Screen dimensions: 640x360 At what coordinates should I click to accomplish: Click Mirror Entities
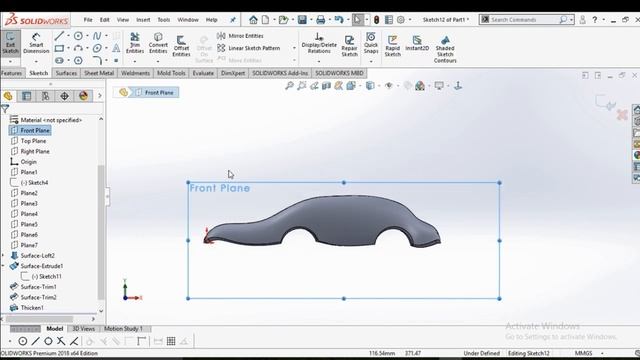click(x=240, y=36)
